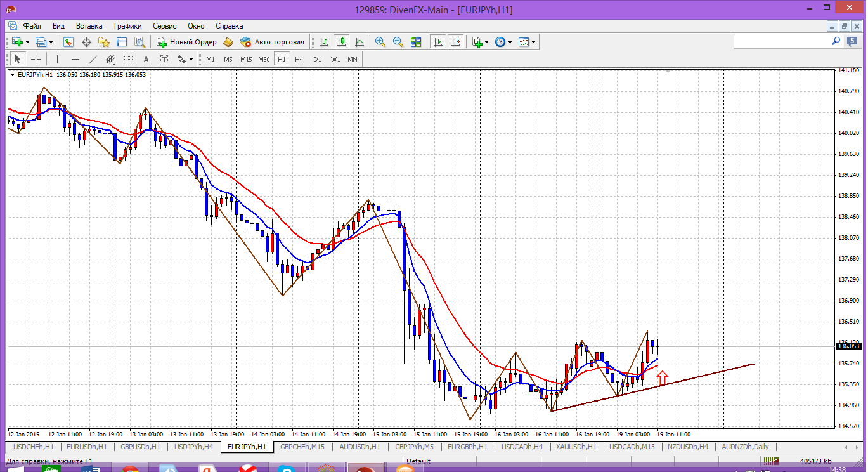The height and width of the screenshot is (472, 868).
Task: Open the Сервис menu
Action: pyautogui.click(x=164, y=26)
